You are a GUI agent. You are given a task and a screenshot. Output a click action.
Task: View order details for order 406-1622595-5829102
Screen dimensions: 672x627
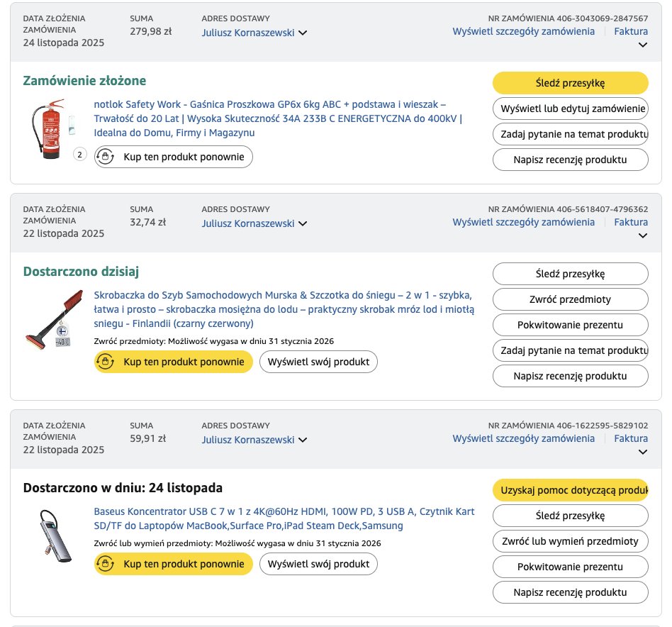pyautogui.click(x=523, y=438)
